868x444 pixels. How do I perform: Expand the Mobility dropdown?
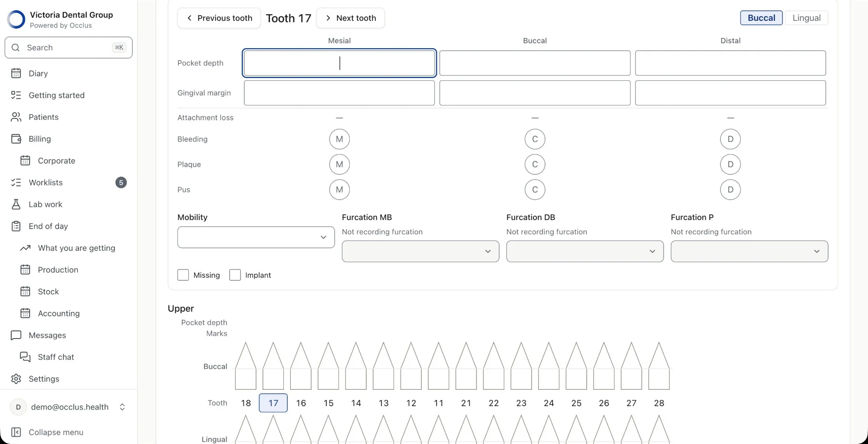pos(256,237)
